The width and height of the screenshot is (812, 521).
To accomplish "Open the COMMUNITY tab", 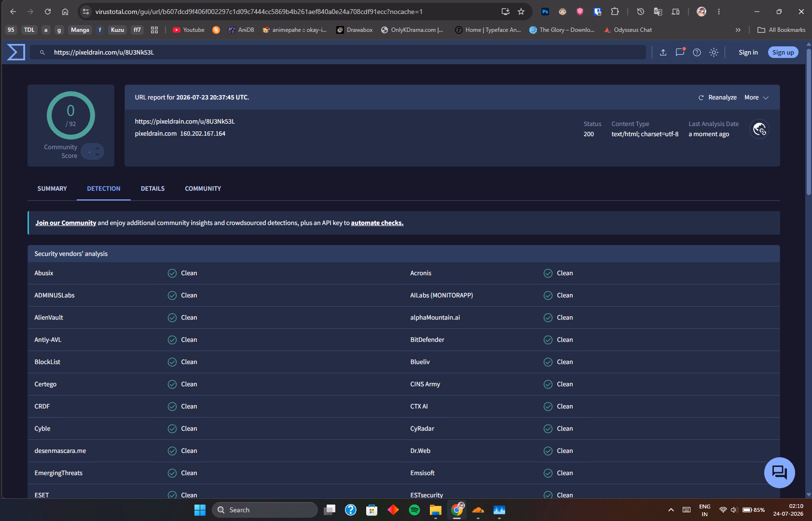I will tap(203, 189).
